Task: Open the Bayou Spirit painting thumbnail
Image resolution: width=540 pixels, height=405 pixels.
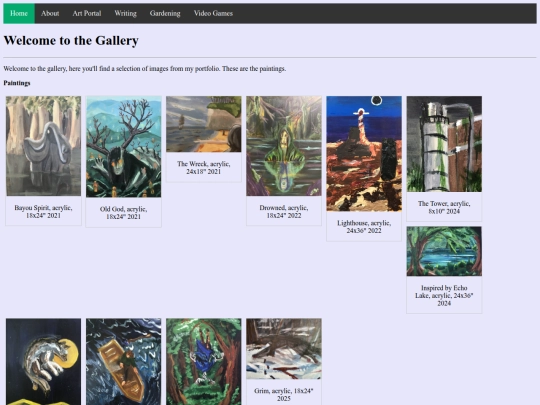Action: click(x=43, y=146)
